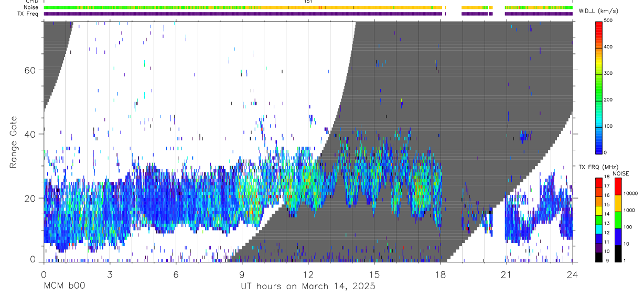644x297 pixels.
Task: Click the orange noise strip near 12 UT
Action: click(x=308, y=7)
